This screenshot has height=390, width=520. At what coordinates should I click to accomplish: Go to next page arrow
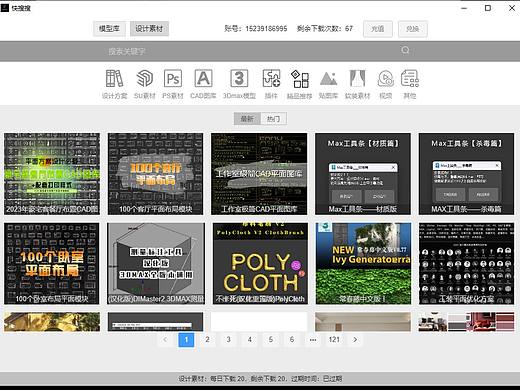point(355,340)
